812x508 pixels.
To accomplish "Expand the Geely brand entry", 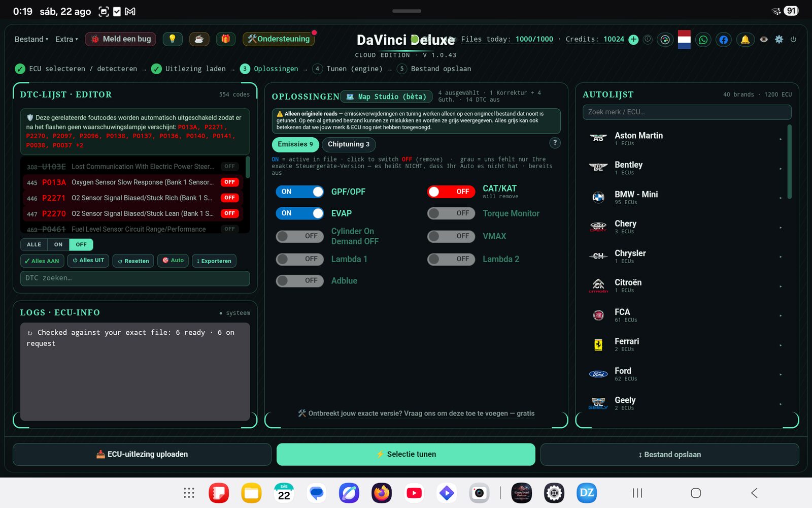I will point(781,404).
